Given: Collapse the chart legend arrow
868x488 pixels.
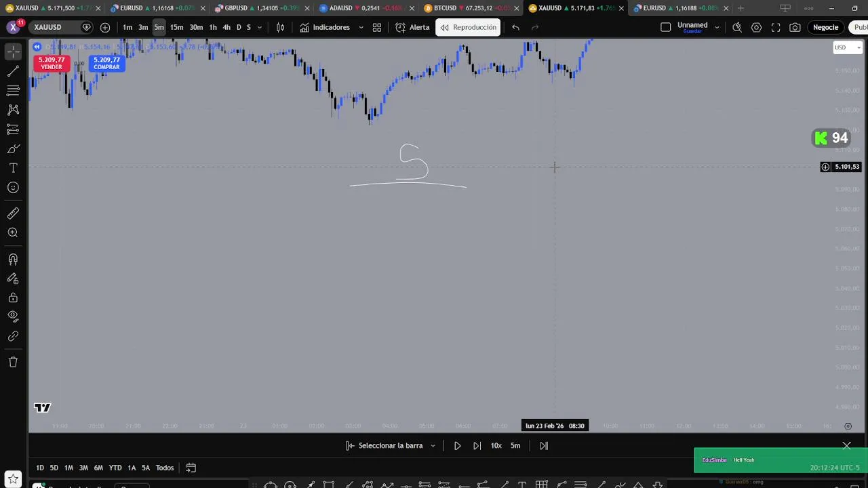Looking at the screenshot, I should click(37, 47).
